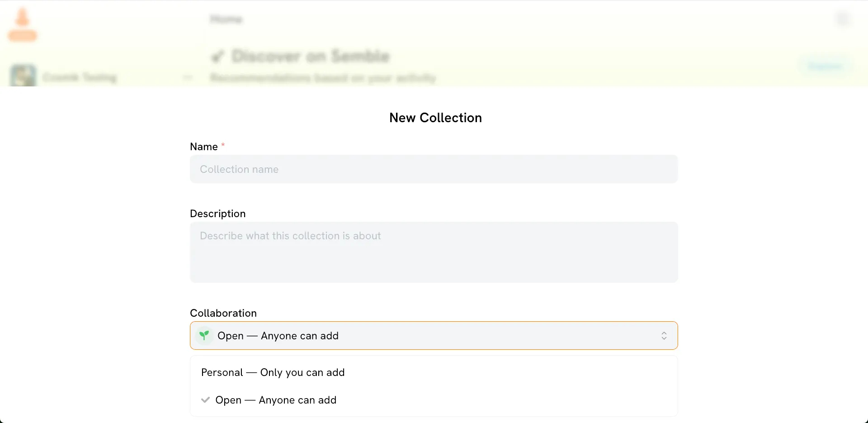Select 'Personal — Only you can add' option

273,372
